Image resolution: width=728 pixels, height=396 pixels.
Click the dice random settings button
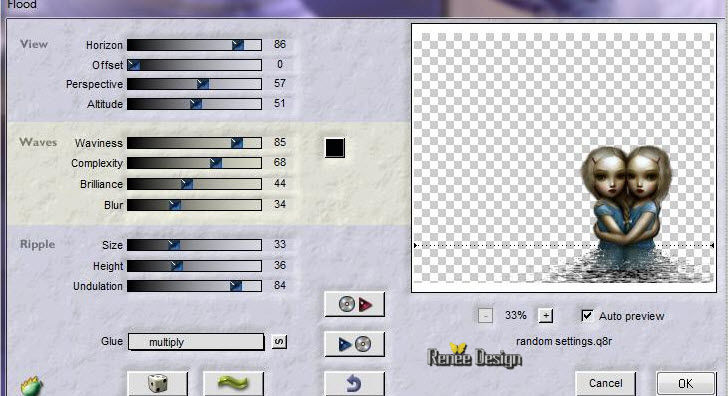157,383
